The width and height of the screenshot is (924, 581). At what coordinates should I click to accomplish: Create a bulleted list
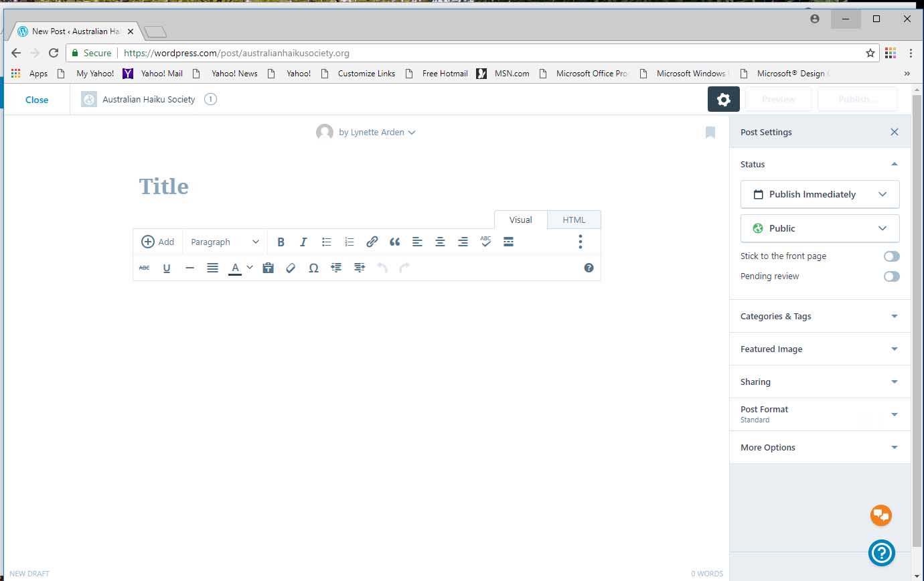pyautogui.click(x=327, y=242)
